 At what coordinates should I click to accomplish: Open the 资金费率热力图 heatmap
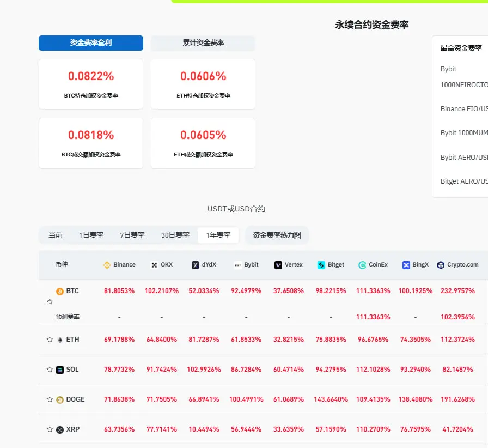click(x=277, y=235)
